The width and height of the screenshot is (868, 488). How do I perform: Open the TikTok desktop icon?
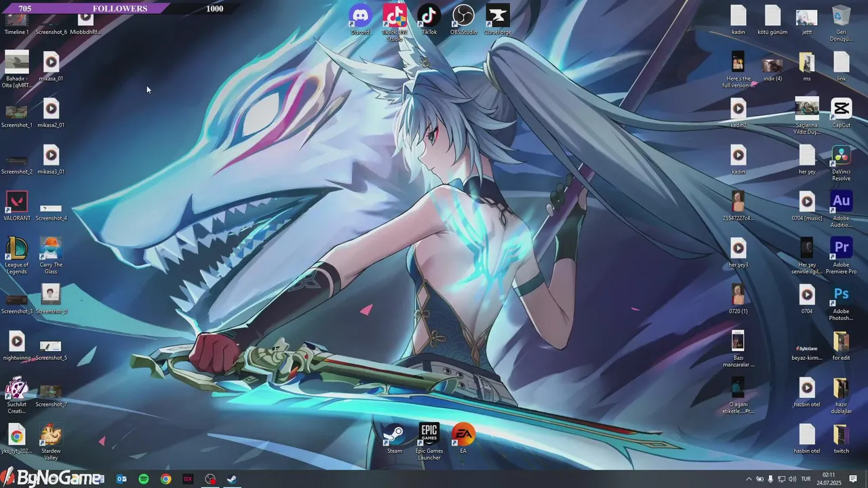click(429, 19)
